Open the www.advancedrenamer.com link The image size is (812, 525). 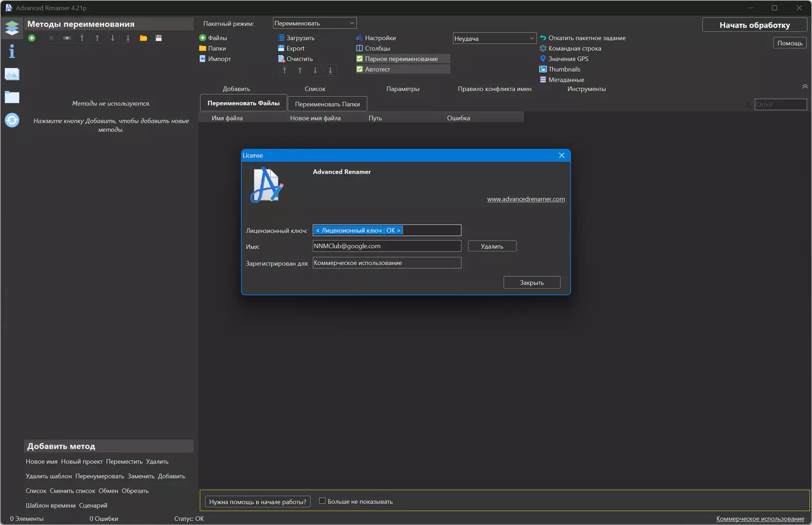(x=526, y=199)
